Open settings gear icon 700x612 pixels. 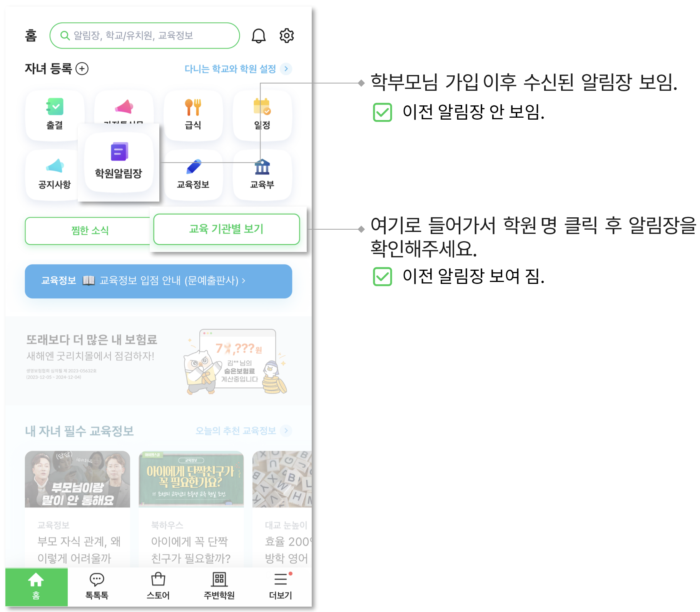(287, 36)
